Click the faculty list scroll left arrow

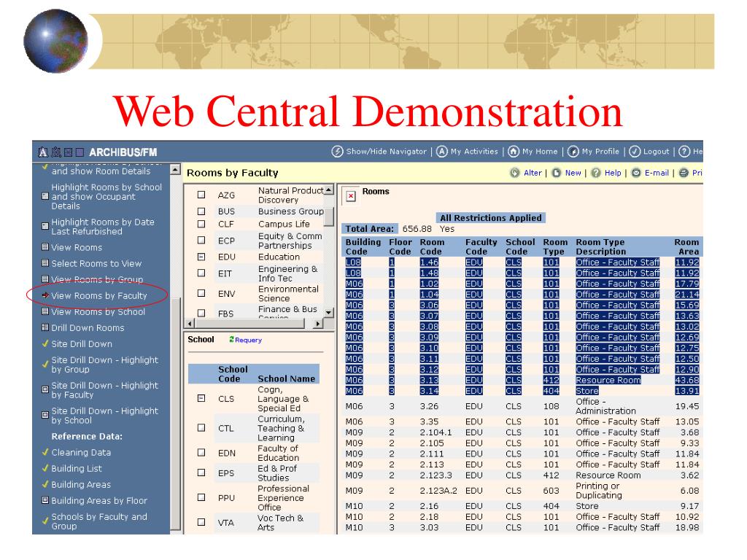pos(190,324)
